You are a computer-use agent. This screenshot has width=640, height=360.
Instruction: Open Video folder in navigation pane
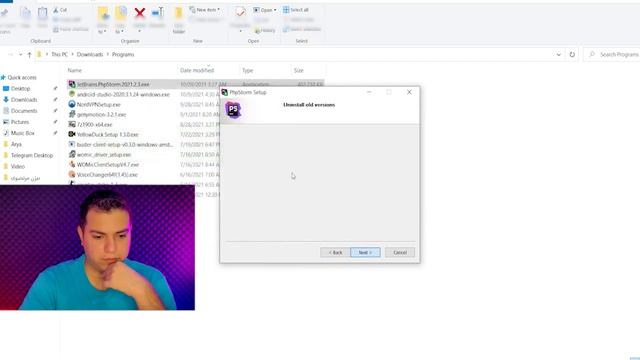point(18,167)
